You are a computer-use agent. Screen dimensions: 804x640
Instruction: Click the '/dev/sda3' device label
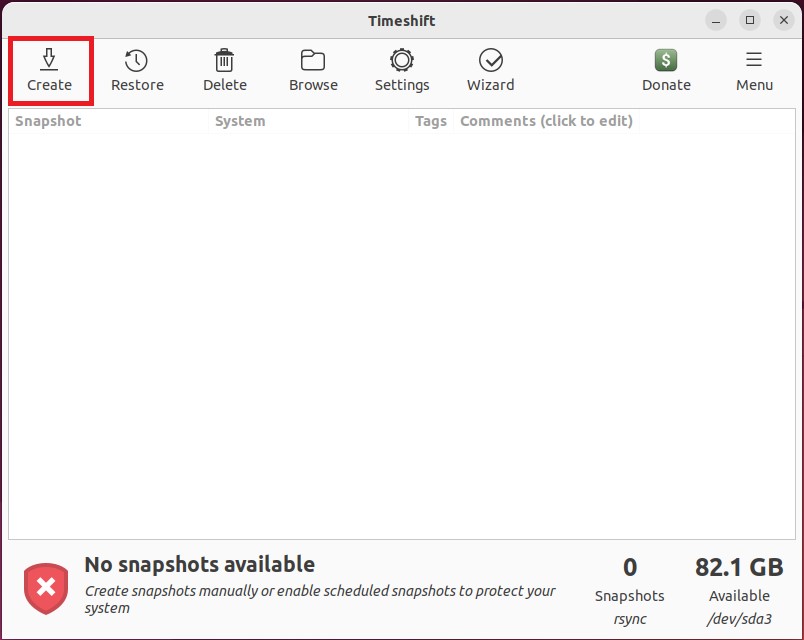click(x=739, y=619)
